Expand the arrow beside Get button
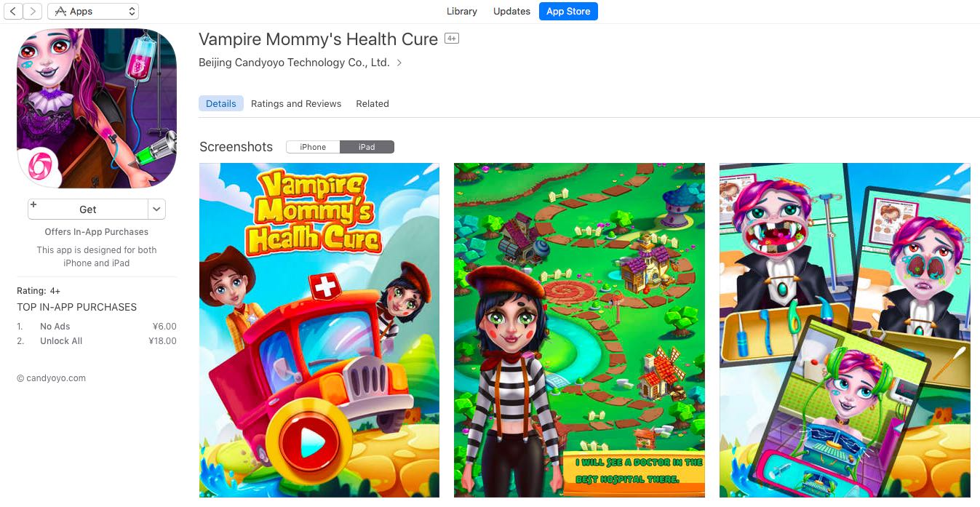Image resolution: width=980 pixels, height=507 pixels. 156,209
